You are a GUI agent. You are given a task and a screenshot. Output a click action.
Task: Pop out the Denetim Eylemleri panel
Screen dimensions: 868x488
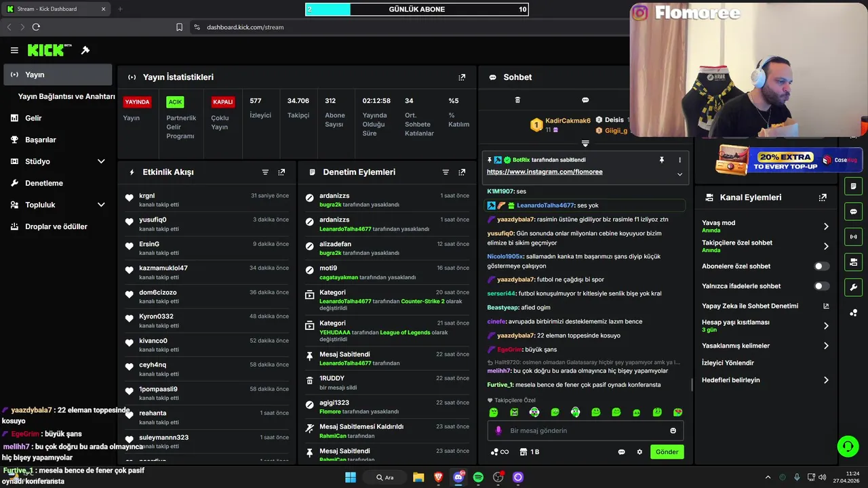tap(462, 172)
